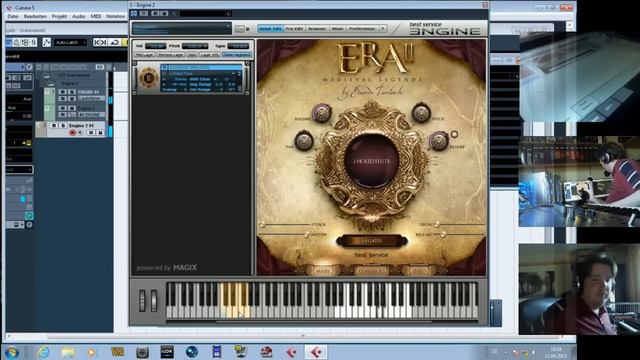Click the read automation icon in plugin header
The width and height of the screenshot is (640, 360).
(155, 13)
